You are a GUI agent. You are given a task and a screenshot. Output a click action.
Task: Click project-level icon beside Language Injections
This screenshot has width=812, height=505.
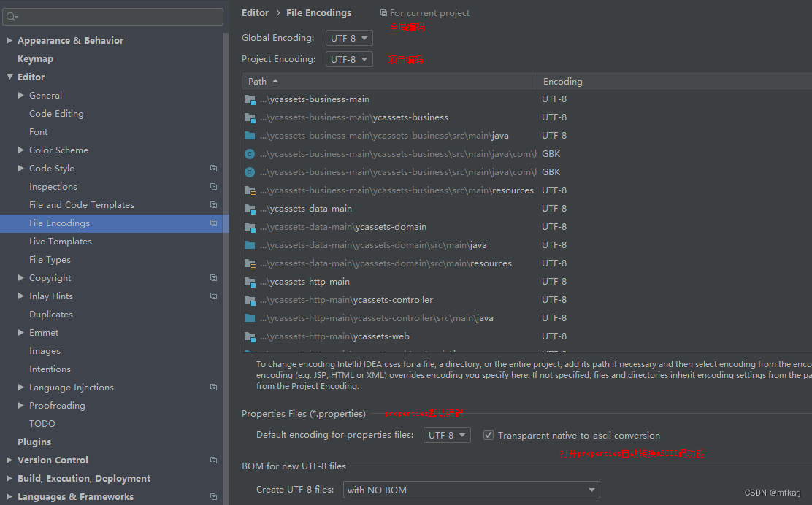pyautogui.click(x=213, y=387)
